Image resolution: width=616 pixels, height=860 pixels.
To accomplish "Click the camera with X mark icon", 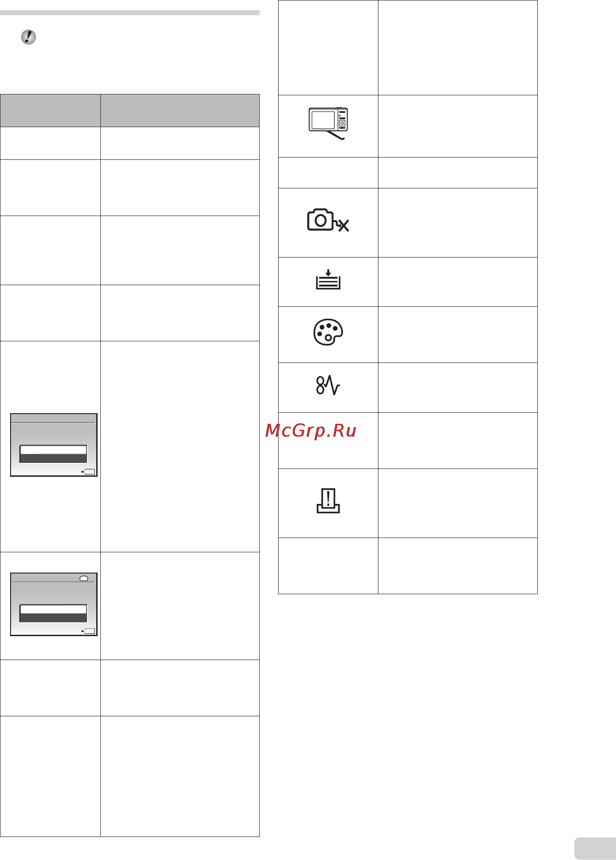I will 328,220.
